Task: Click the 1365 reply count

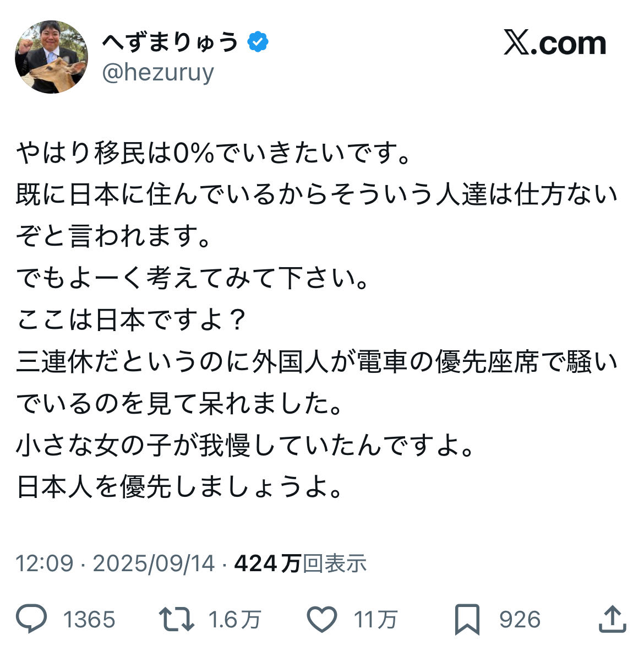Action: [89, 620]
